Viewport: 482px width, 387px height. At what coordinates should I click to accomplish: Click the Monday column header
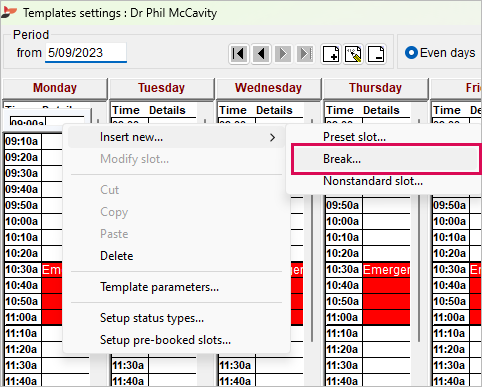pyautogui.click(x=55, y=88)
